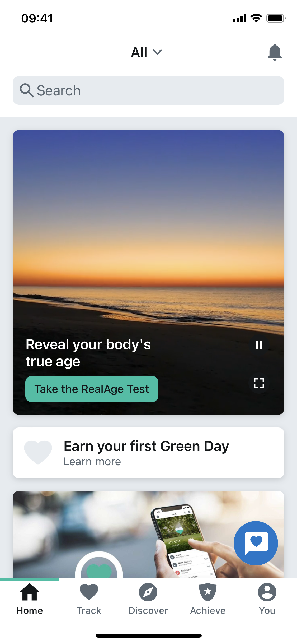The height and width of the screenshot is (644, 297).
Task: Follow the Learn more link
Action: point(92,462)
